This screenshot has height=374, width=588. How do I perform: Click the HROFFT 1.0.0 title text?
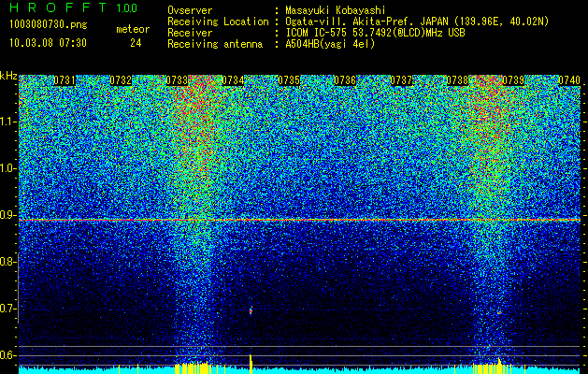(x=74, y=7)
